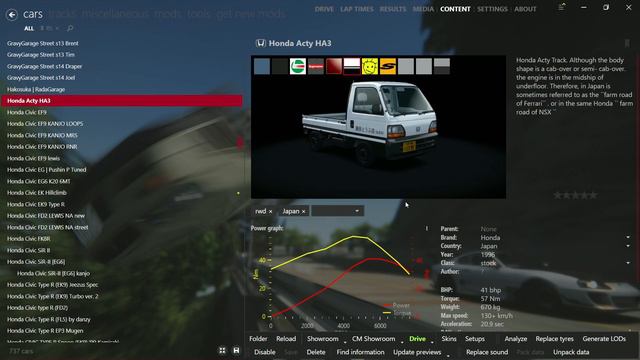Open the tracks content section

pyautogui.click(x=63, y=14)
